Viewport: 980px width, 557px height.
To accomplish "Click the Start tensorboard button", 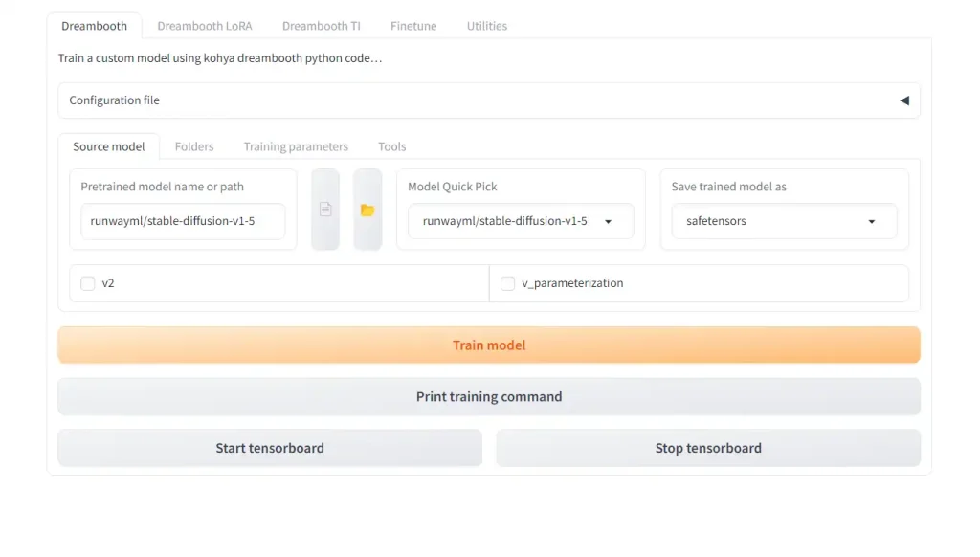I will [270, 448].
